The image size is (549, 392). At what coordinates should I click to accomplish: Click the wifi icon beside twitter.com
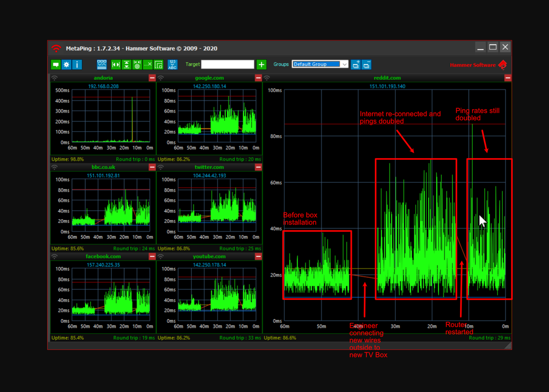click(x=160, y=167)
